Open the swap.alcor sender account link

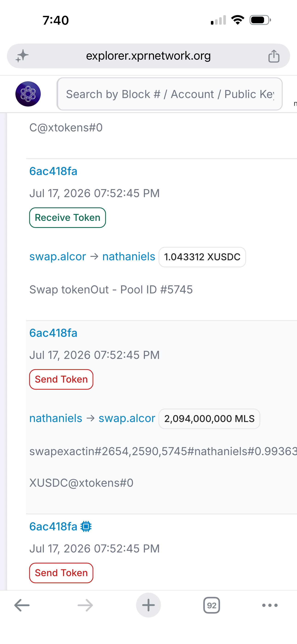pyautogui.click(x=58, y=257)
